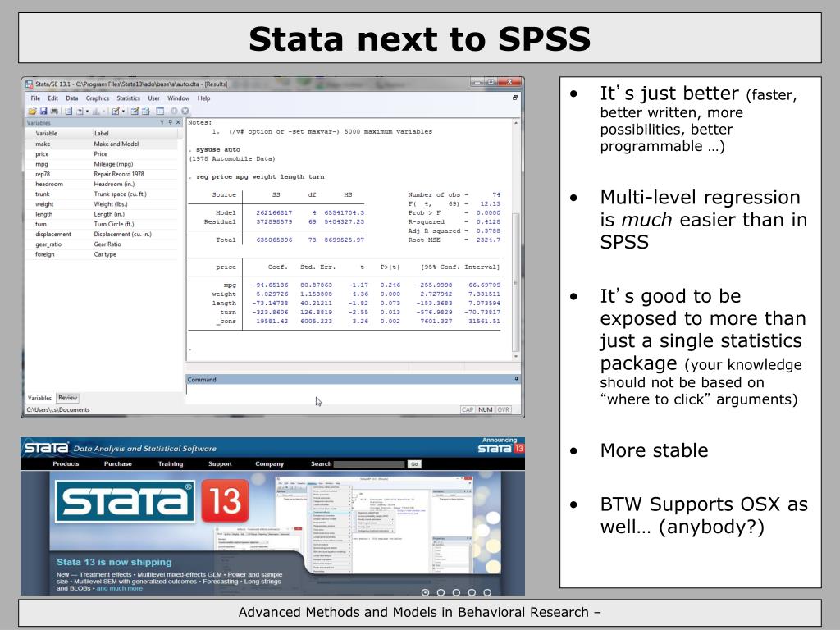
Task: Expand the Viewer icon dropdown arrow
Action: click(x=87, y=111)
